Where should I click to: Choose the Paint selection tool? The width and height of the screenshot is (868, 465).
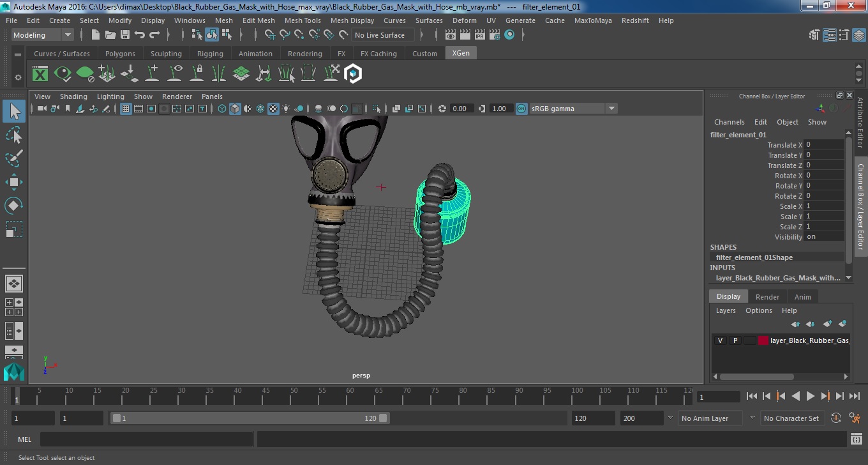(14, 158)
